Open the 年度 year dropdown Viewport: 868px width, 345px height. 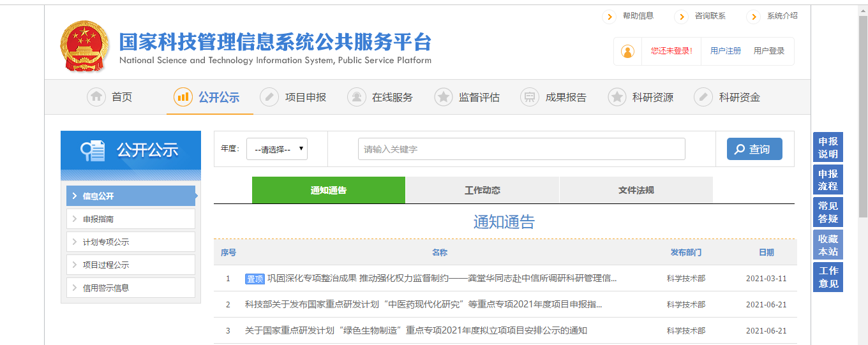coord(277,149)
